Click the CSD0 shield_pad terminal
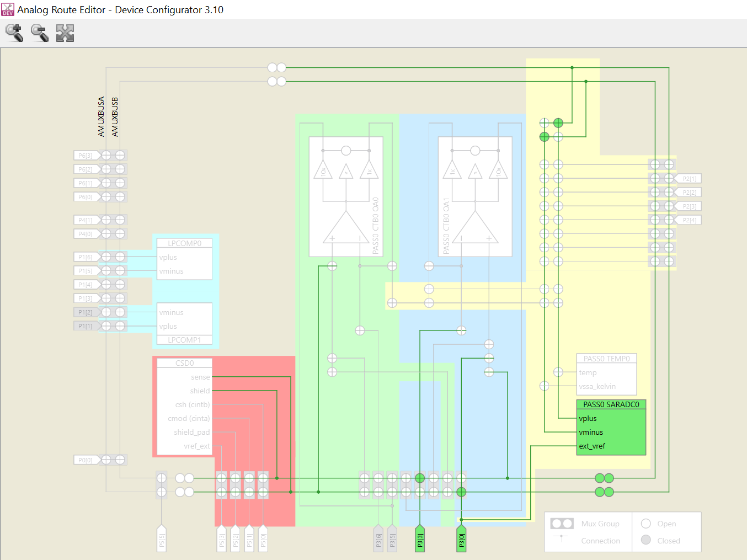 tap(191, 432)
